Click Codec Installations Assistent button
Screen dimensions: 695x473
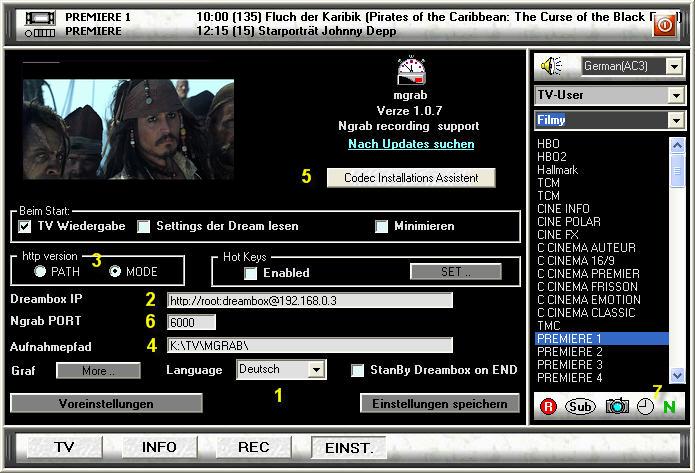[411, 178]
